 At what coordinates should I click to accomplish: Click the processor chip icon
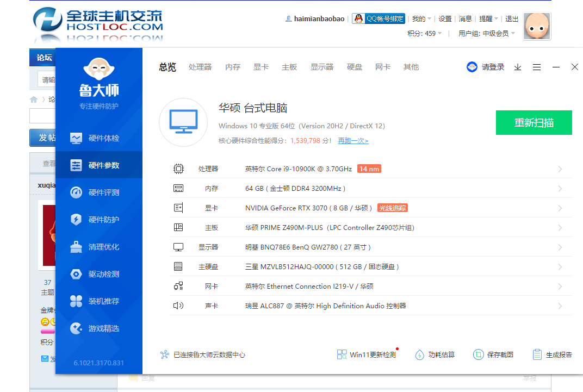178,169
